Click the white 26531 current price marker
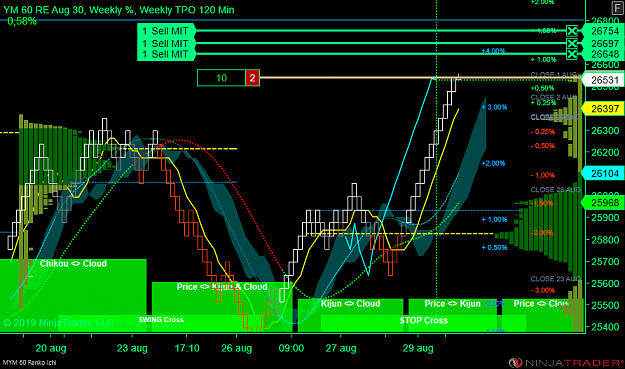Image resolution: width=625 pixels, height=369 pixels. [x=604, y=80]
